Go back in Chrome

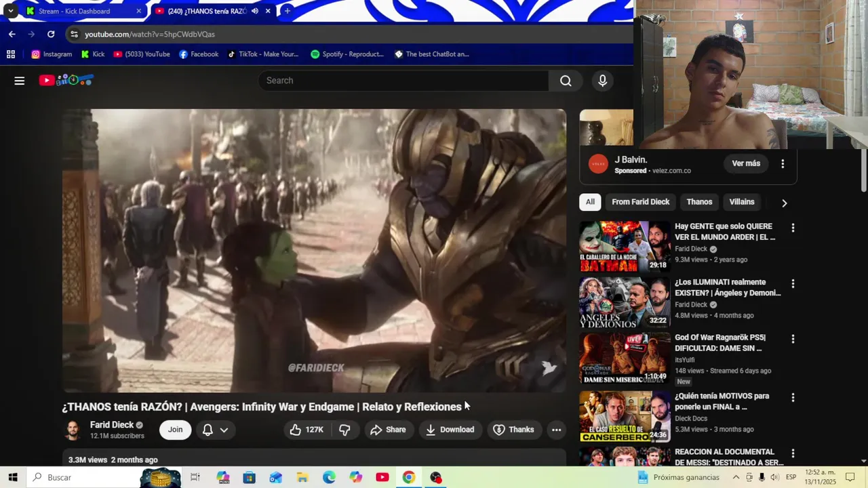12,34
